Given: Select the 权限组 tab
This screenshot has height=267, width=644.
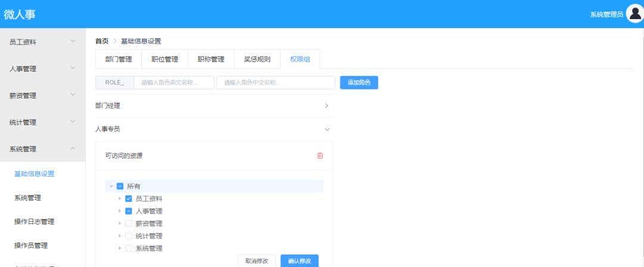Looking at the screenshot, I should (300, 59).
